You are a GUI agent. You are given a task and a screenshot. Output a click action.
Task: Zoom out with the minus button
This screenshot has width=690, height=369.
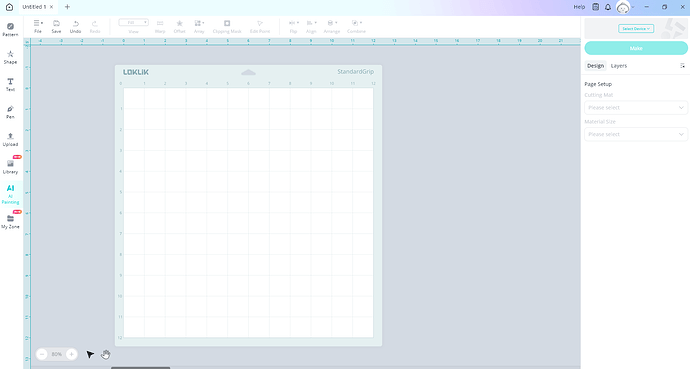click(x=42, y=354)
